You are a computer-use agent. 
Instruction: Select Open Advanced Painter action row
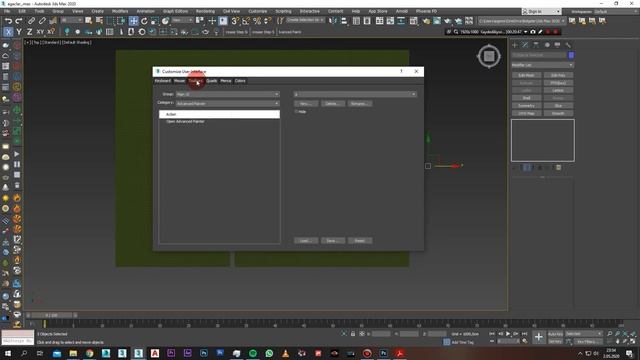pos(219,122)
